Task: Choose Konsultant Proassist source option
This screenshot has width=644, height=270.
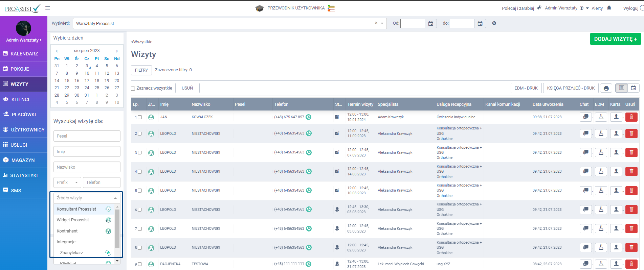Action: coord(84,209)
